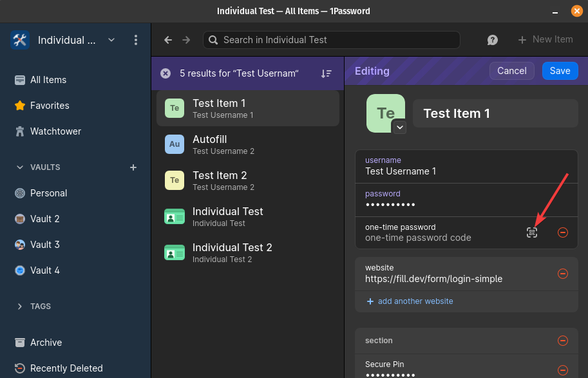Click the QR code scanner icon
Viewport: 588px width, 378px height.
[531, 232]
